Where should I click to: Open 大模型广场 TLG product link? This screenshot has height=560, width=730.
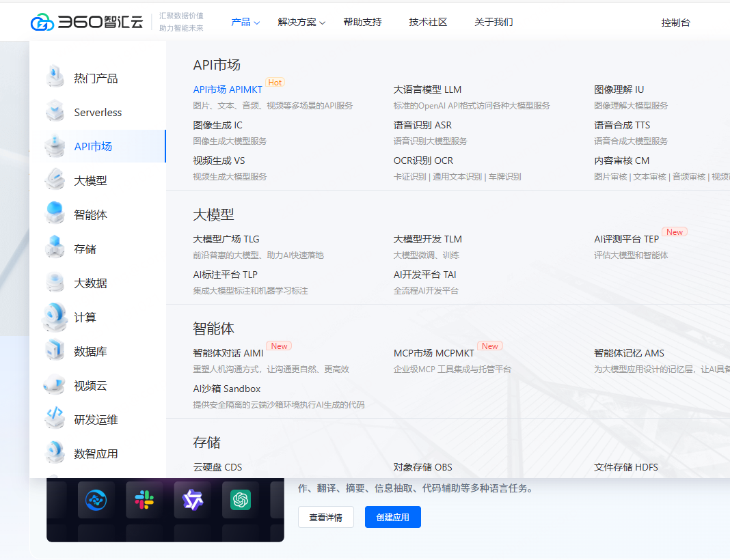(226, 239)
